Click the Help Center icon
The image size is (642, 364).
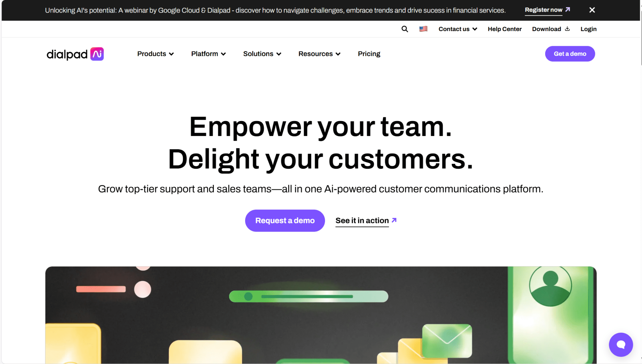505,29
